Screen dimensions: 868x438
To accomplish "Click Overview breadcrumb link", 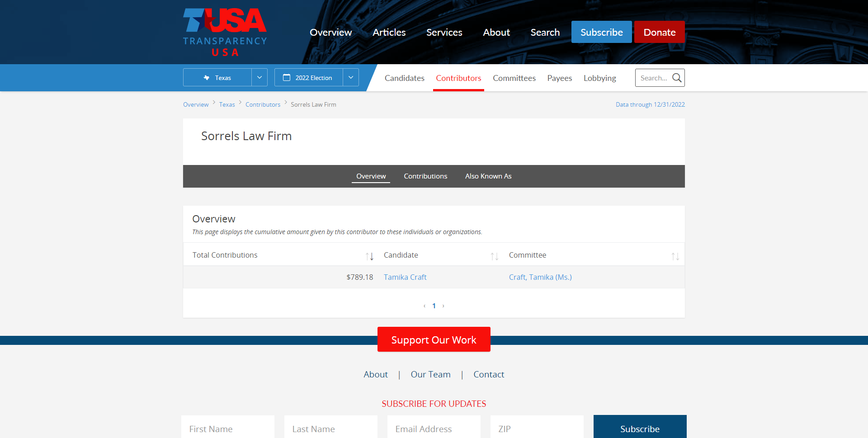I will click(x=196, y=104).
